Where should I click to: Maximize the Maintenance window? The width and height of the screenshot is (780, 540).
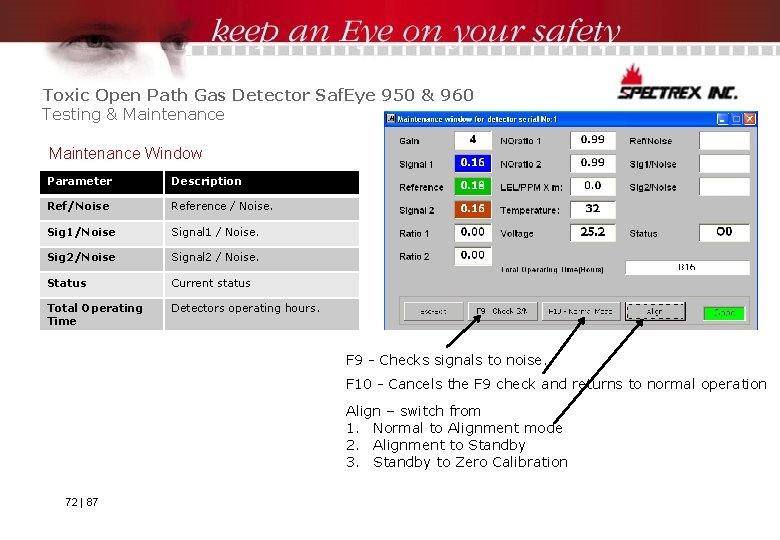pos(736,119)
